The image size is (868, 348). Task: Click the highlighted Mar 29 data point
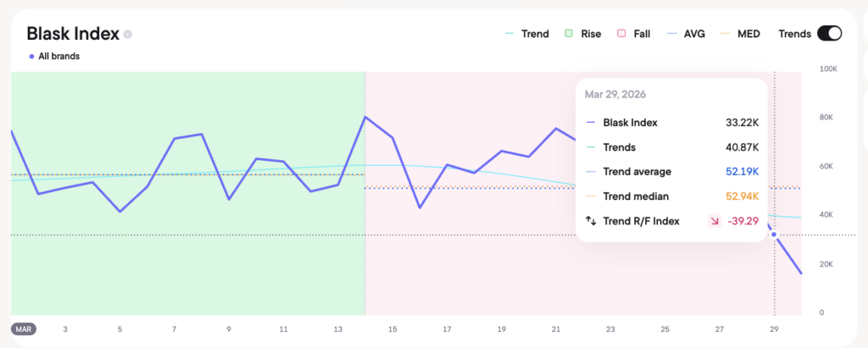[x=774, y=235]
